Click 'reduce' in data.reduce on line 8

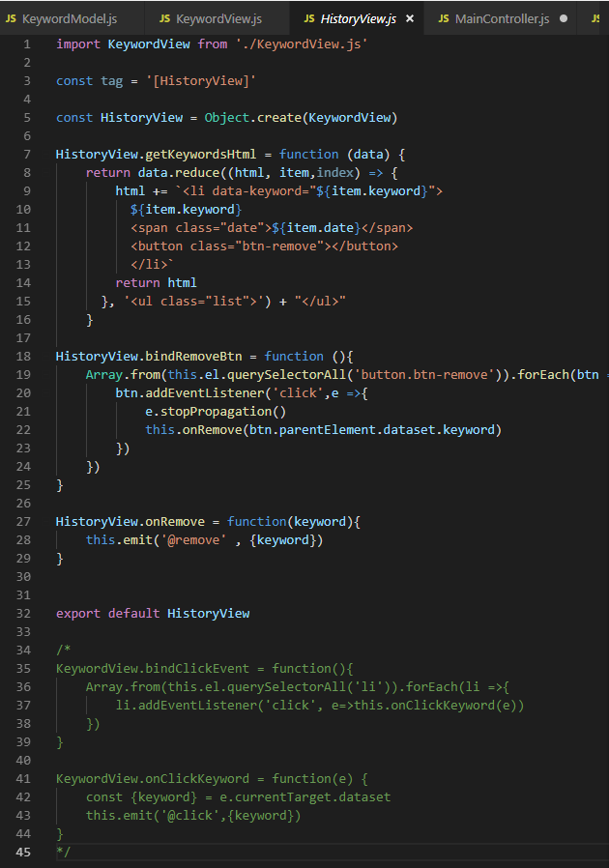coord(197,173)
